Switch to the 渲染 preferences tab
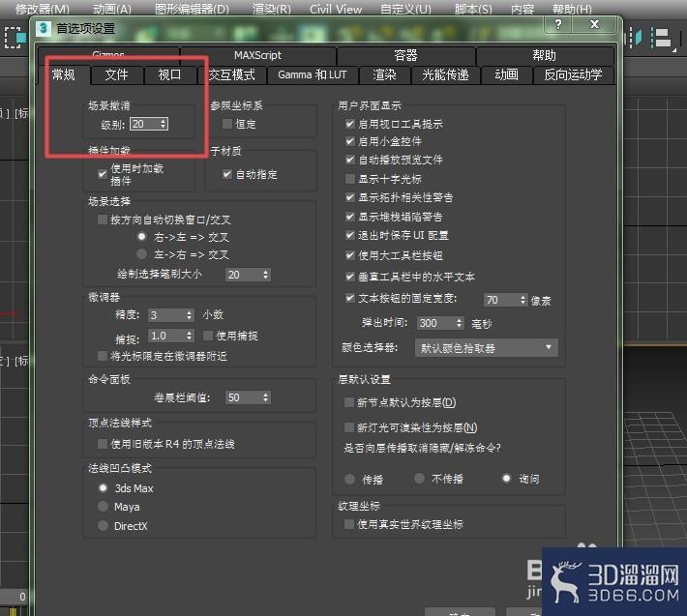Viewport: 687px width, 616px height. click(x=385, y=74)
